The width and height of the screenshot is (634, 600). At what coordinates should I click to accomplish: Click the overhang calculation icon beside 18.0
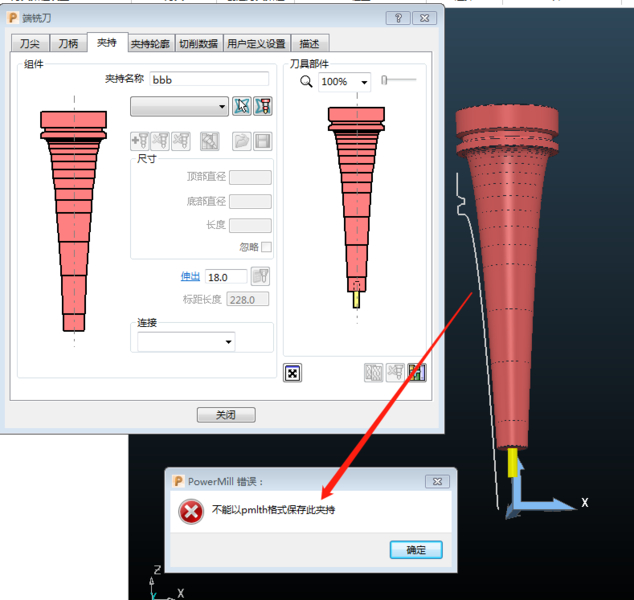pyautogui.click(x=260, y=277)
